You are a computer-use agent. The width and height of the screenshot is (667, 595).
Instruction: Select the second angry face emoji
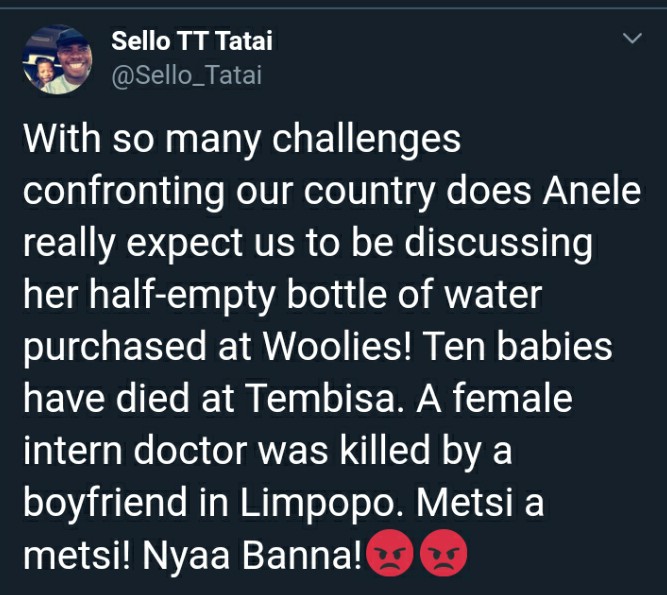tap(443, 552)
